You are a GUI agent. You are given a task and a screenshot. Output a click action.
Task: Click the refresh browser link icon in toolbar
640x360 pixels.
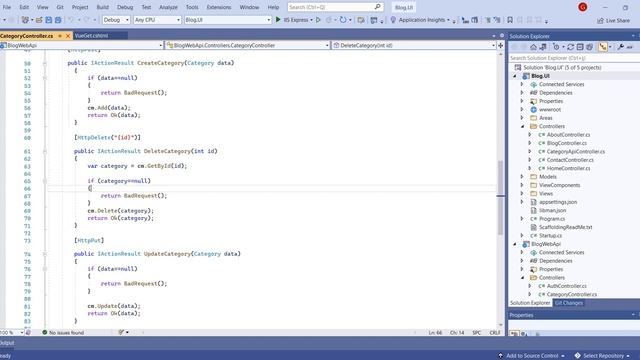(343, 20)
